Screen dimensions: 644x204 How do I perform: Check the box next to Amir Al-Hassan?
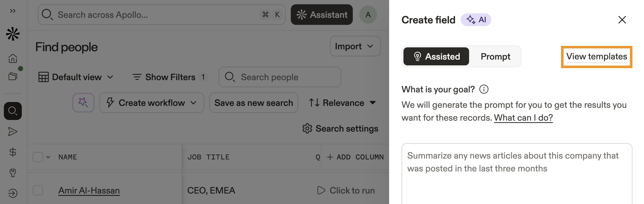pos(38,190)
